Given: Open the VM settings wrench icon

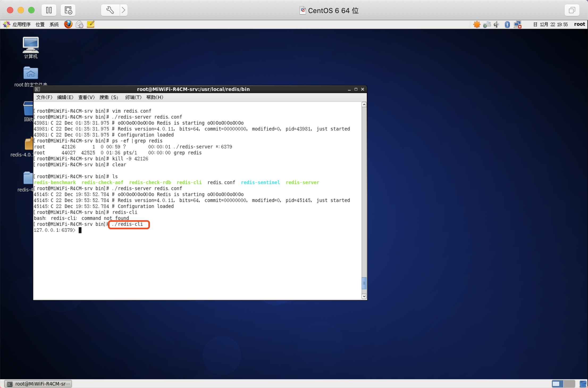Looking at the screenshot, I should (x=110, y=10).
